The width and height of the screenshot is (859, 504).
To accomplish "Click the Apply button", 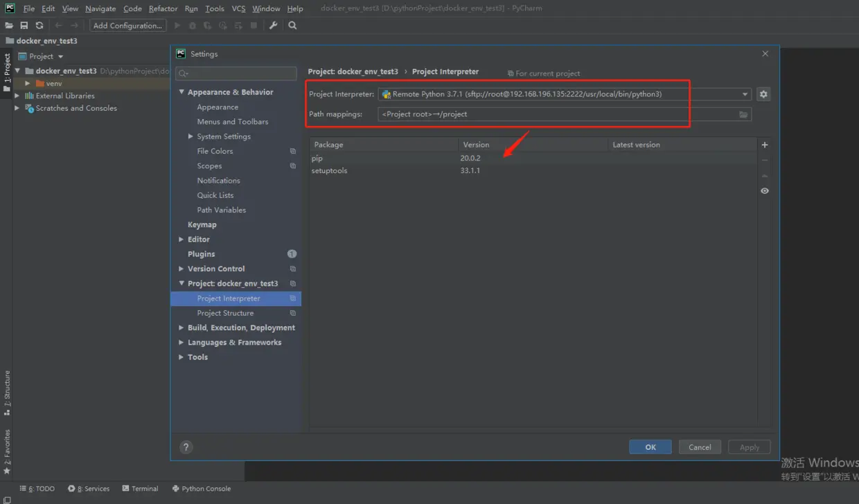I will tap(750, 447).
